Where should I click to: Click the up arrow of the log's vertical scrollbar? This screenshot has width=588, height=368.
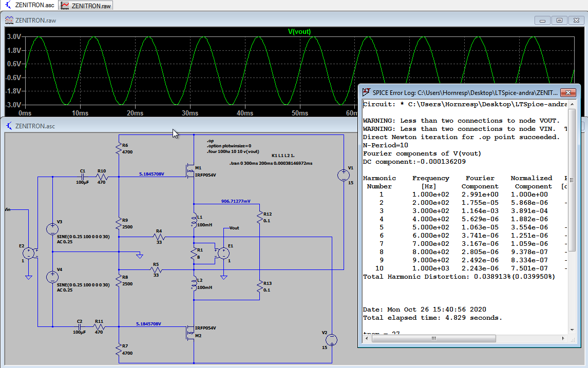pos(572,104)
